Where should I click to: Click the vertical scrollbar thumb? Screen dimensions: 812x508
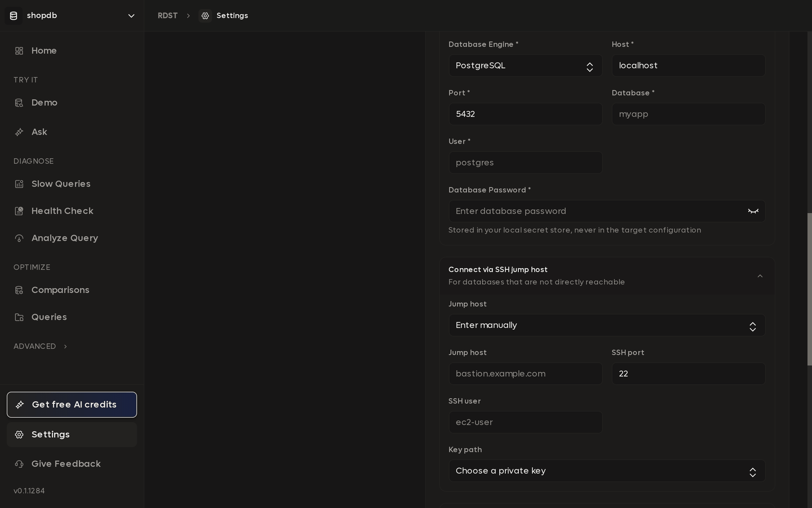coord(809,289)
